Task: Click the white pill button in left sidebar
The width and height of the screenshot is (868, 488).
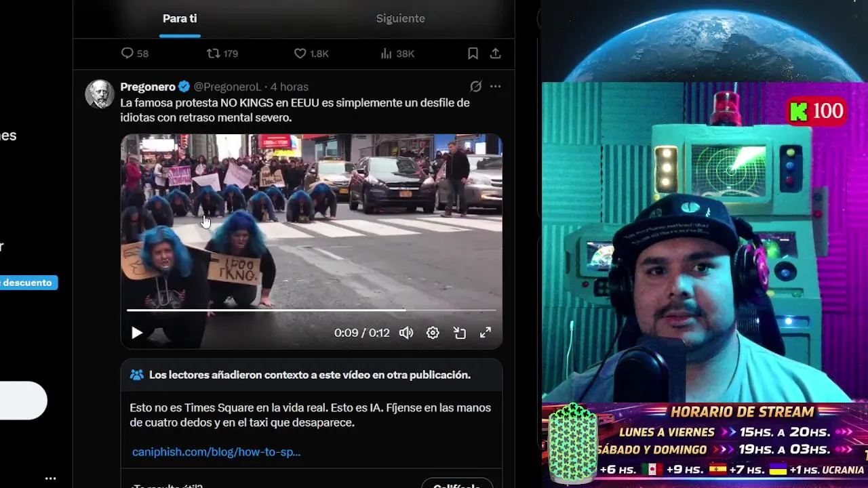Action: (23, 400)
